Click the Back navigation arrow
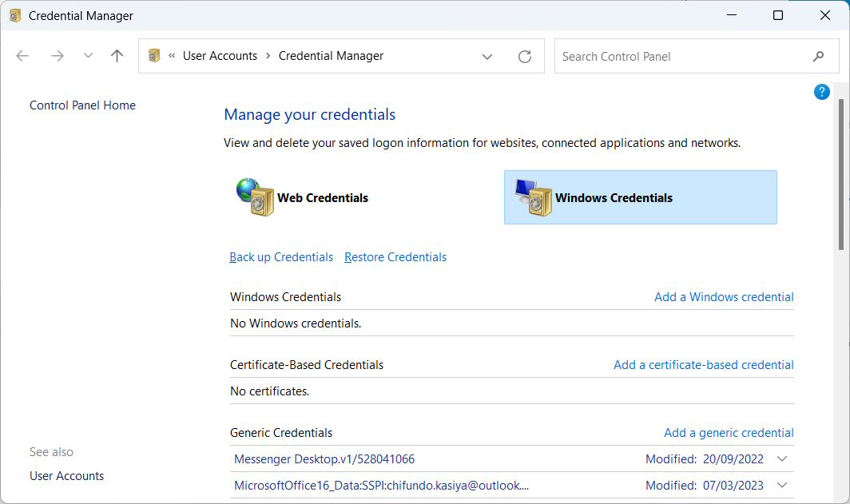This screenshot has width=850, height=504. coord(22,55)
